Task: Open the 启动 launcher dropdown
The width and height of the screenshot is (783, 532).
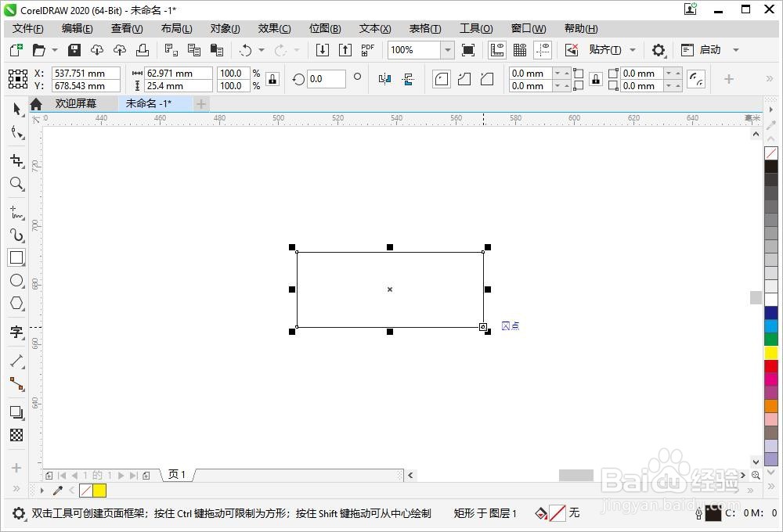Action: (735, 50)
